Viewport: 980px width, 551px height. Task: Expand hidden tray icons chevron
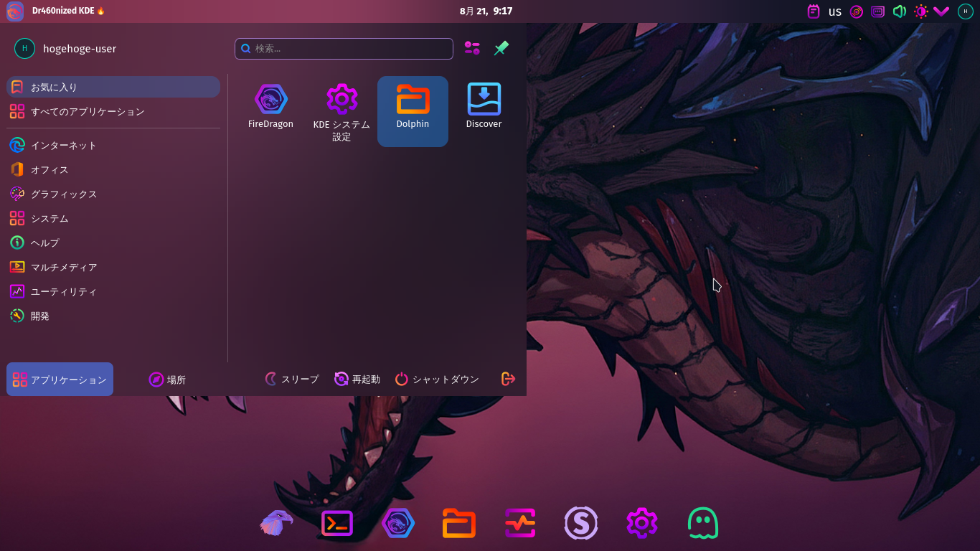pos(941,11)
